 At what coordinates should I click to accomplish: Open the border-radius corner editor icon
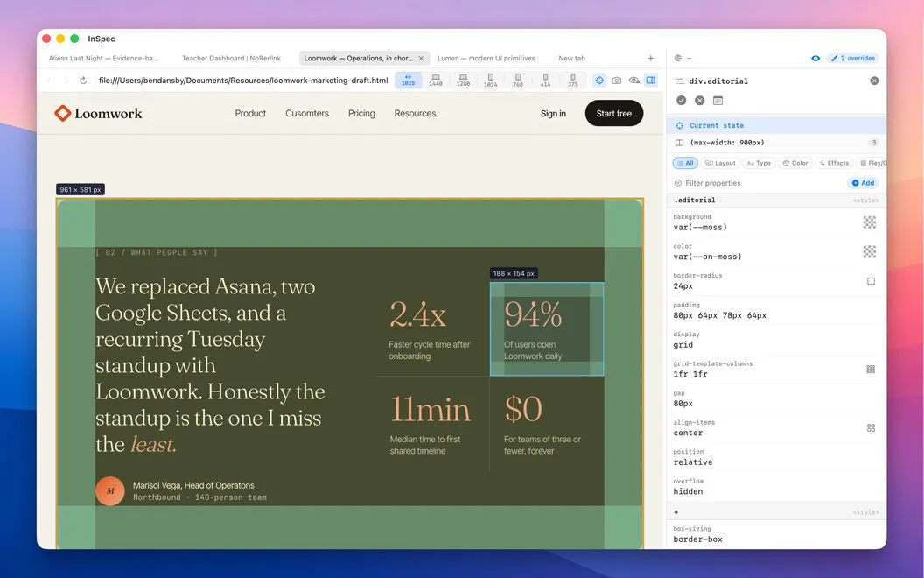pyautogui.click(x=871, y=281)
